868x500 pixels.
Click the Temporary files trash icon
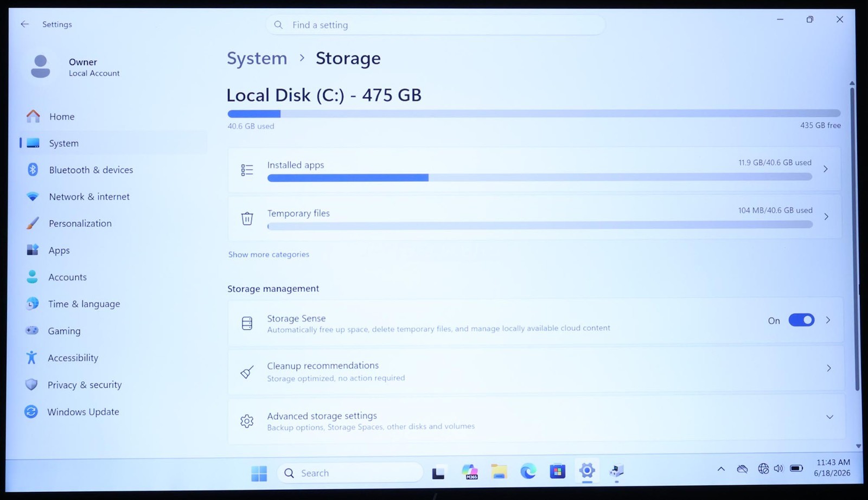[x=247, y=218]
